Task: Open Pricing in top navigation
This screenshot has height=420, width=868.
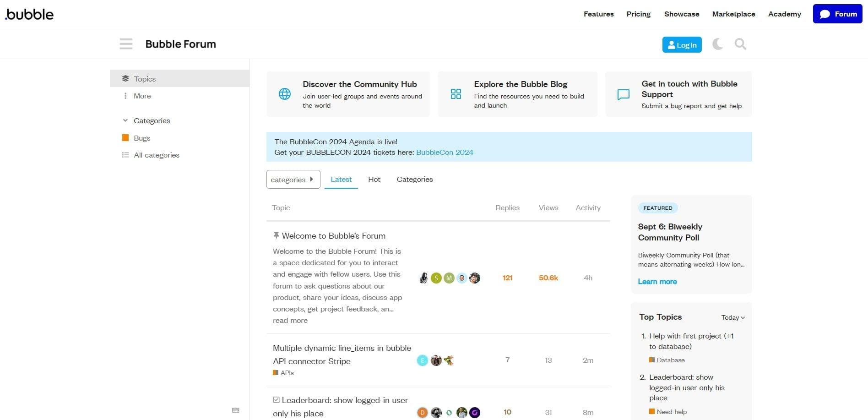Action: coord(639,14)
